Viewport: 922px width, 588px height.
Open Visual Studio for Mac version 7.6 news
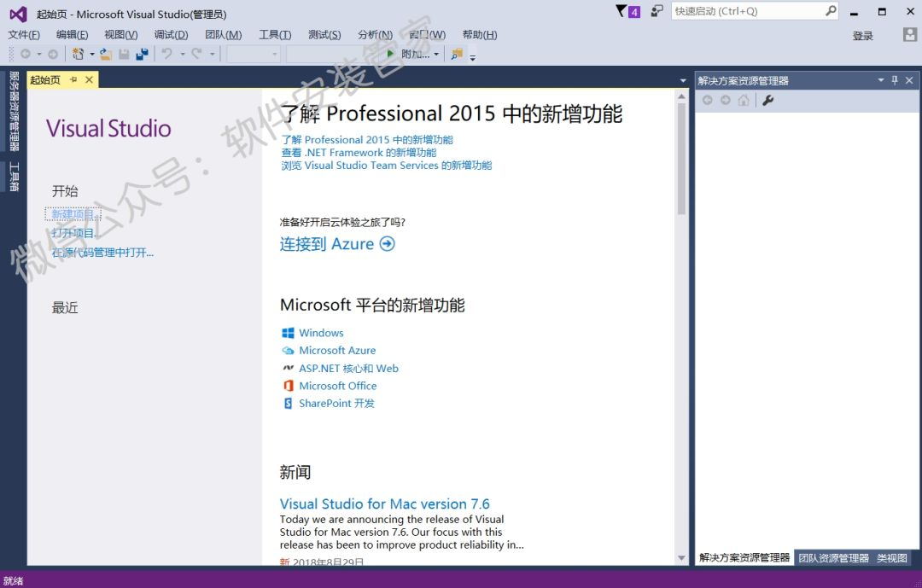(x=384, y=504)
